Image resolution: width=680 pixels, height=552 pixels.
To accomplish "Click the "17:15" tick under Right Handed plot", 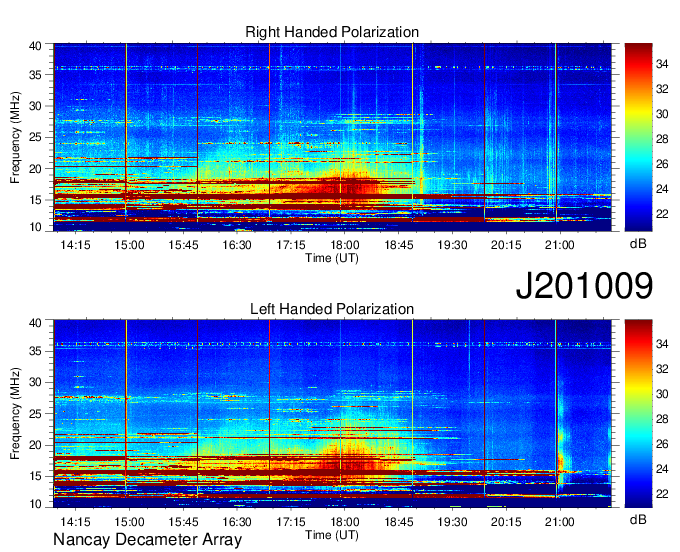I will (291, 245).
